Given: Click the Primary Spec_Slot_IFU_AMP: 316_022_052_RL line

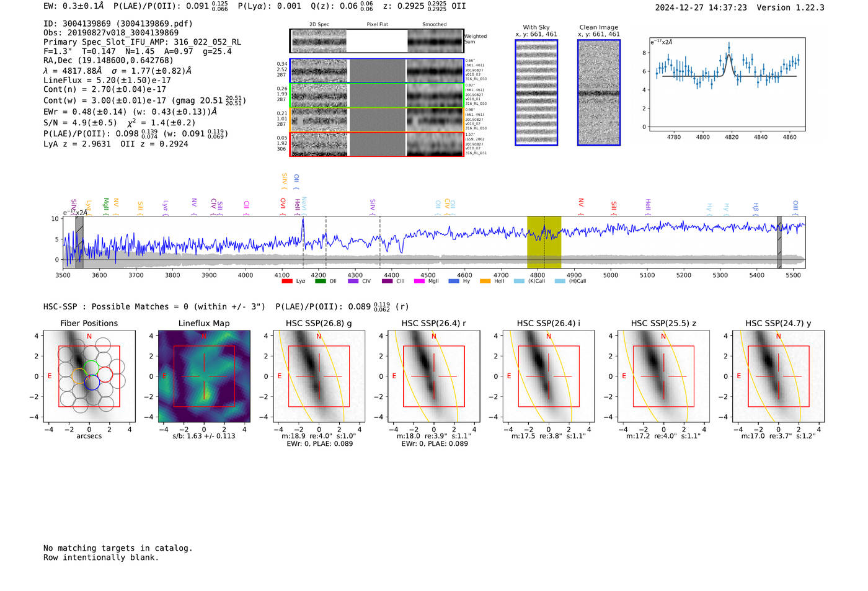Looking at the screenshot, I should [x=142, y=42].
